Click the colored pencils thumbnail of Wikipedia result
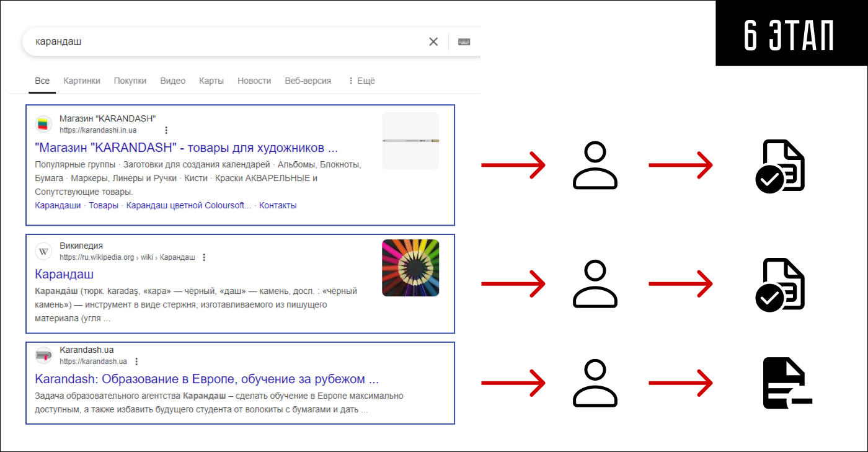 tap(410, 268)
